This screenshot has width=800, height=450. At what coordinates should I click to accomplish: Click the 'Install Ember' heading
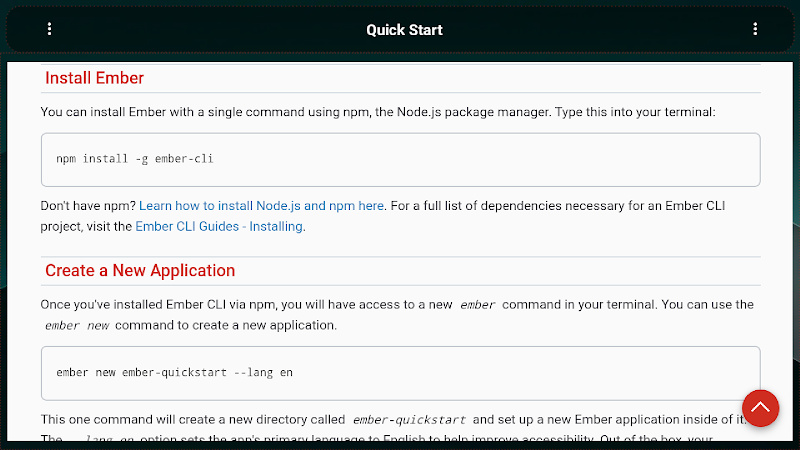click(94, 78)
